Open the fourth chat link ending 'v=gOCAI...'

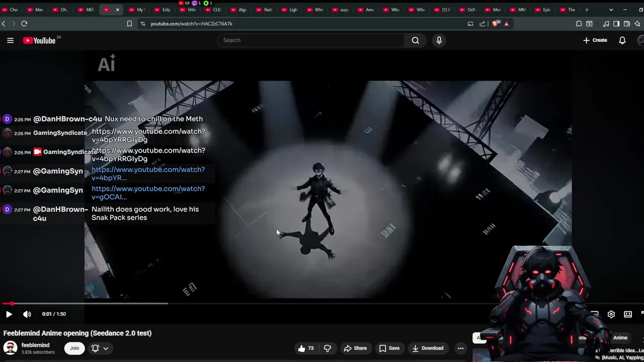pyautogui.click(x=148, y=193)
